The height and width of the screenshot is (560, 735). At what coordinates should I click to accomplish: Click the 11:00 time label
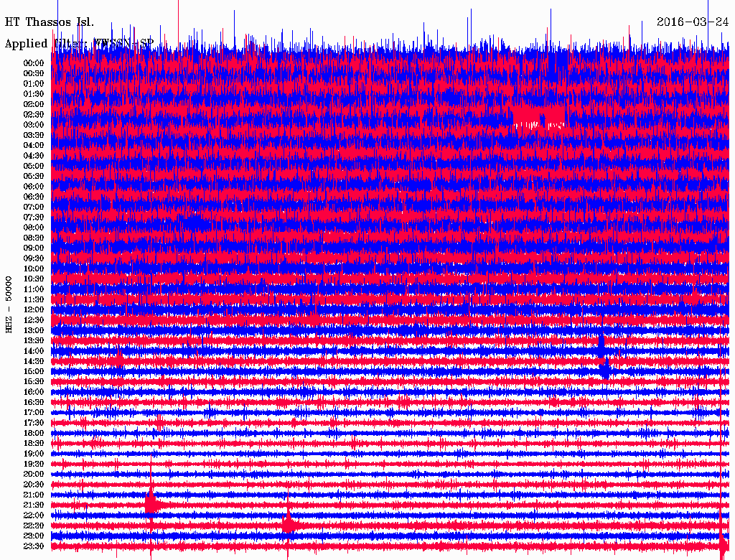(x=34, y=289)
